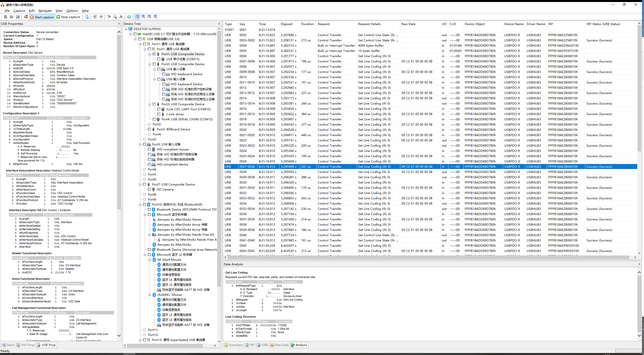Close the Device Tree panel
Image resolution: width=644 pixels, height=355 pixels.
(219, 24)
